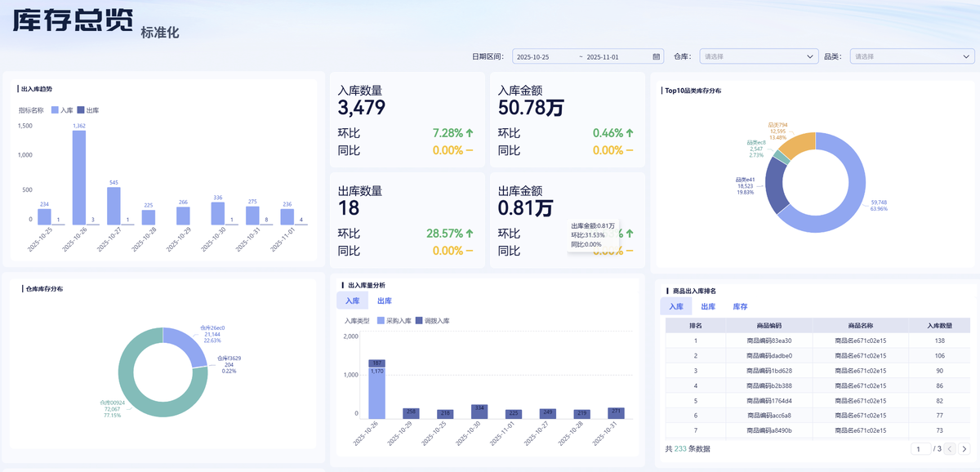
Task: Click the 336 入库 bar for 2025-10-30
Action: point(217,213)
